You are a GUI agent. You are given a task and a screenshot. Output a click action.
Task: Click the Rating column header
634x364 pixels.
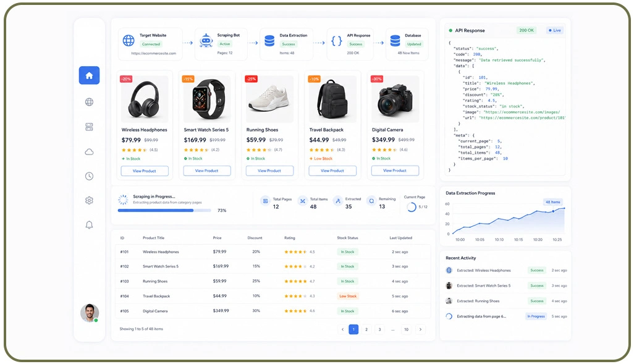tap(290, 238)
